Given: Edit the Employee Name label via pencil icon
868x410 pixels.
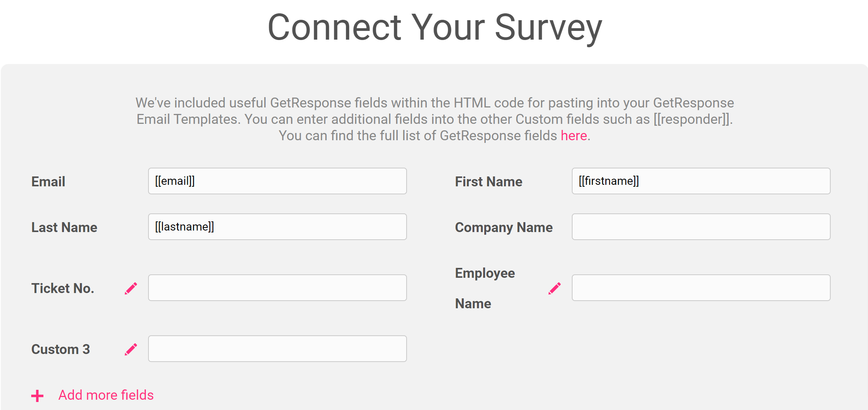Looking at the screenshot, I should point(555,288).
